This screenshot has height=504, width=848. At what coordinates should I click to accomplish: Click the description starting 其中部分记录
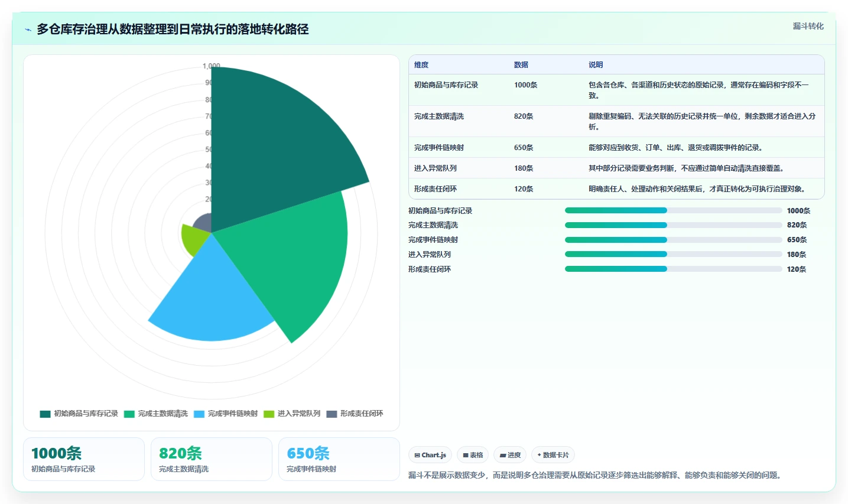pyautogui.click(x=687, y=168)
